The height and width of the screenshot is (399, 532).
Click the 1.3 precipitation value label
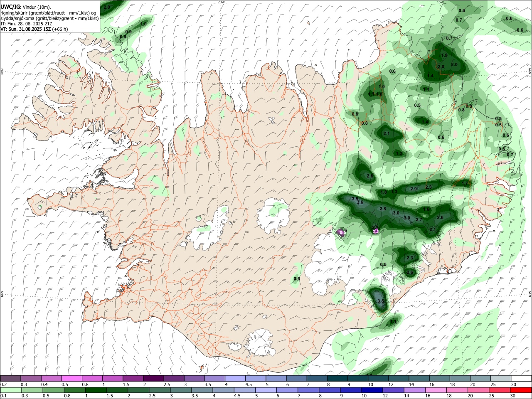click(394, 192)
